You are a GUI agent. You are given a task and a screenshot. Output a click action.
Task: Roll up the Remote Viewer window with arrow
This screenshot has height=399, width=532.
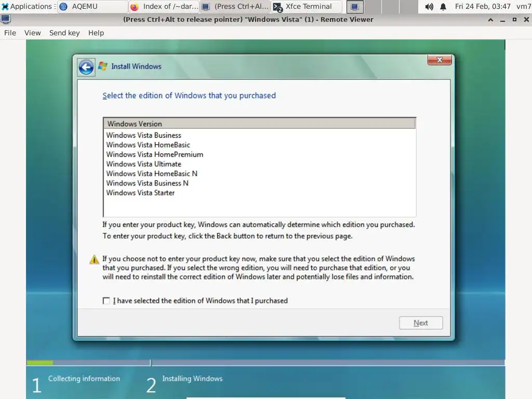[490, 20]
